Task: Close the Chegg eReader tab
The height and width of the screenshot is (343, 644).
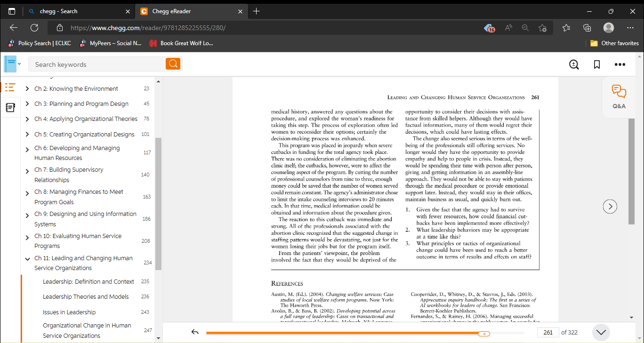Action: 239,11
